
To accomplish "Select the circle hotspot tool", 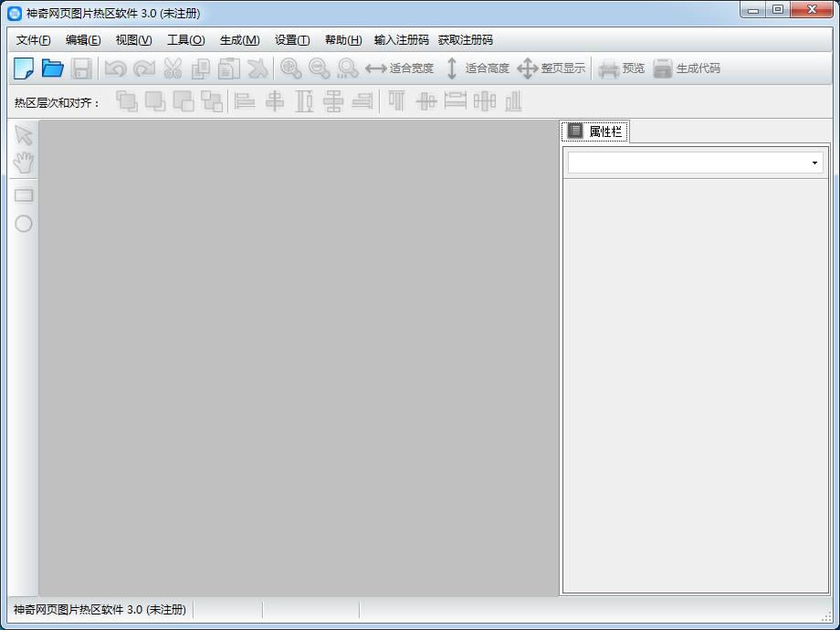I will 24,224.
